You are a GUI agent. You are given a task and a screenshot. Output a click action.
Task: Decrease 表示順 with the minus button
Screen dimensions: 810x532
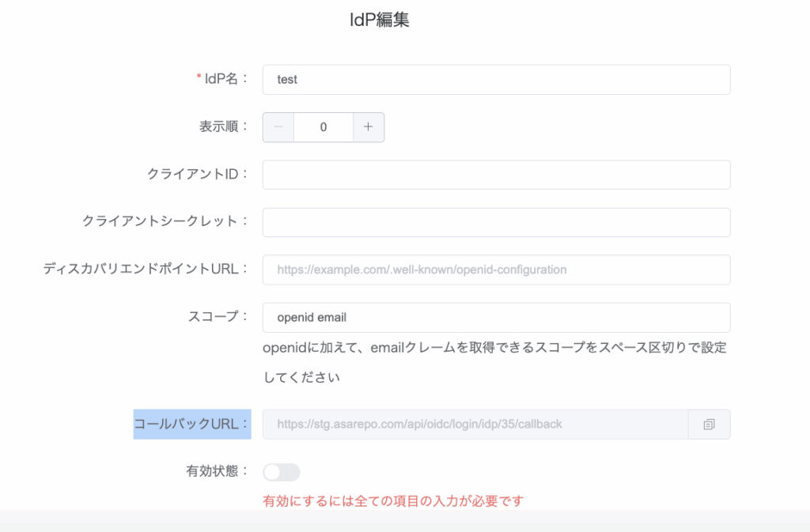pyautogui.click(x=278, y=127)
